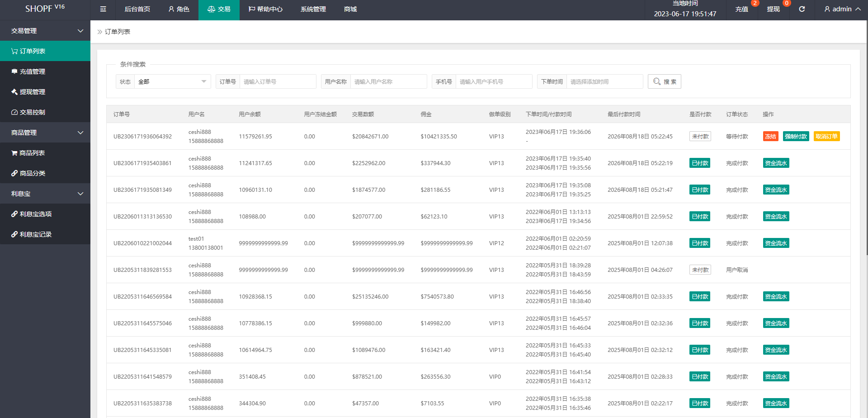The height and width of the screenshot is (418, 868).
Task: Open 利息宝记录 in the sidebar
Action: 45,234
